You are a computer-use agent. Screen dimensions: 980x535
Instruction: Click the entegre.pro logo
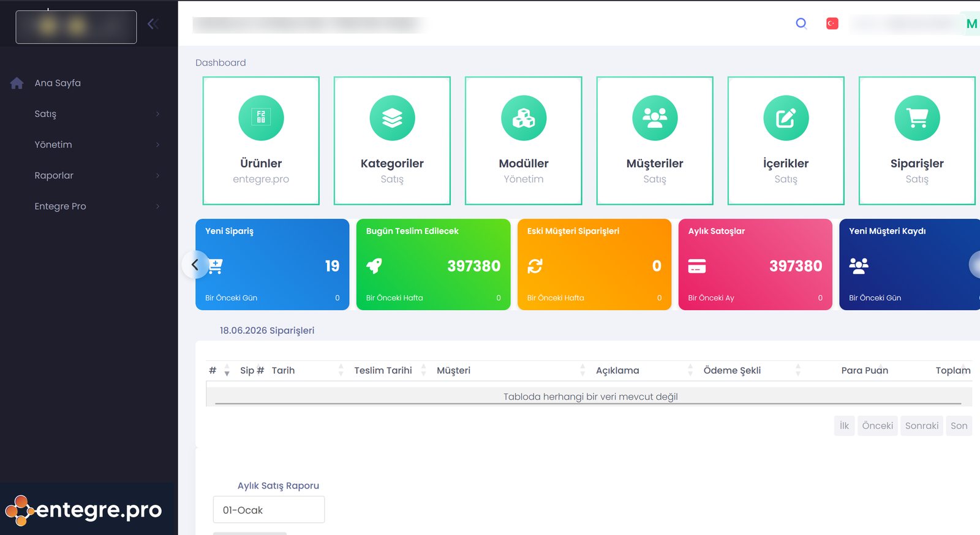(84, 510)
